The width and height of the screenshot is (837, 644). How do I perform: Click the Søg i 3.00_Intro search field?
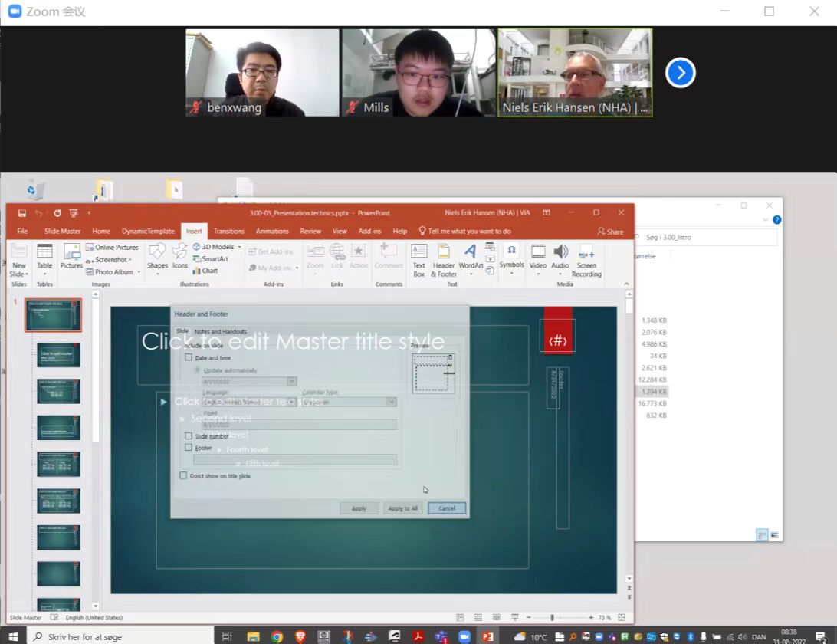click(704, 237)
